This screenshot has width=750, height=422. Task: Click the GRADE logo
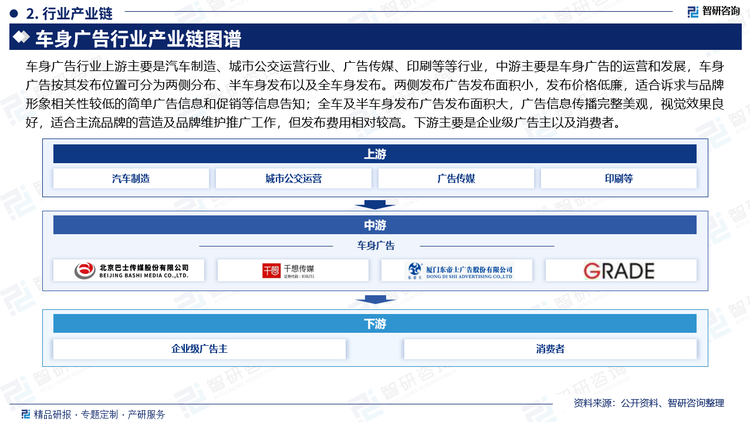tap(621, 271)
